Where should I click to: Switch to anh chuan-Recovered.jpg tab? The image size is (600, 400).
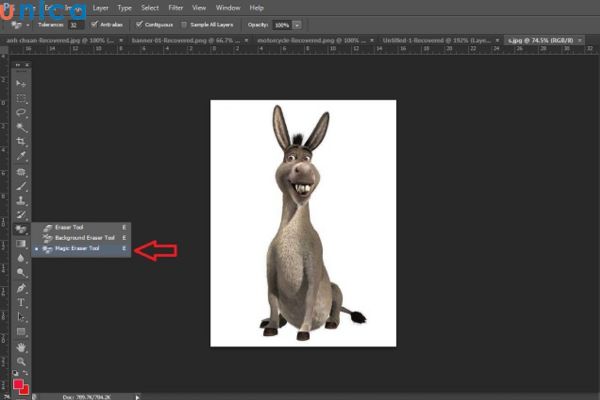coord(60,40)
